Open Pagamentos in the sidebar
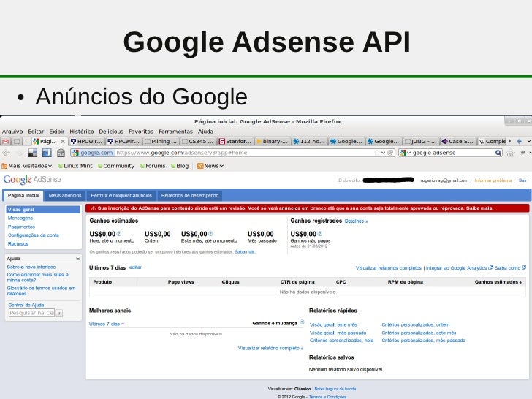The height and width of the screenshot is (399, 532). coord(21,227)
